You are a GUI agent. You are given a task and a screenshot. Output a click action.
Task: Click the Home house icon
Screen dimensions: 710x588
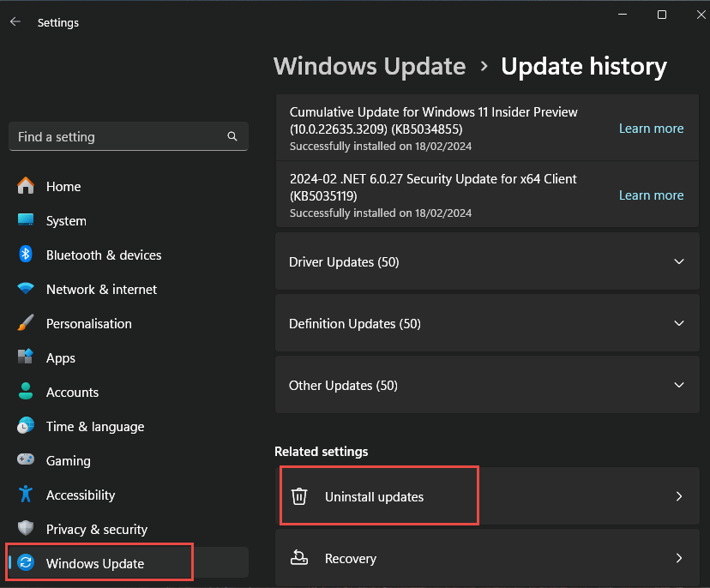26,186
